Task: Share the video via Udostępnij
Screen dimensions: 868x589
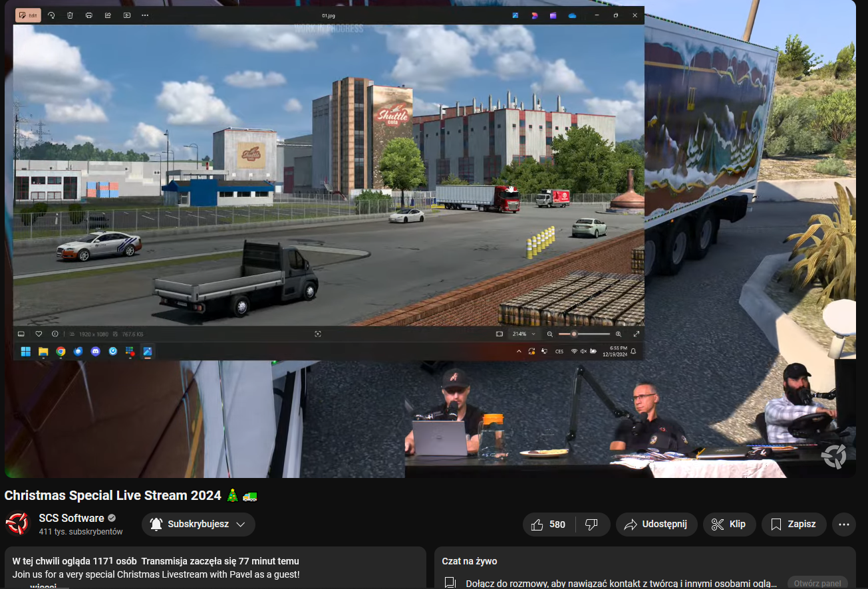Action: point(656,525)
